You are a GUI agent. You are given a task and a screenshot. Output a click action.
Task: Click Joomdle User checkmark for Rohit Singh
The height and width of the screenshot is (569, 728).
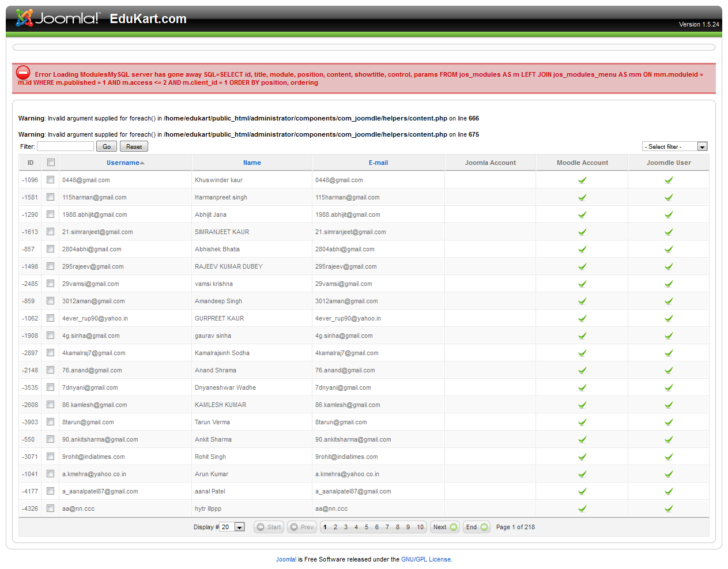669,457
